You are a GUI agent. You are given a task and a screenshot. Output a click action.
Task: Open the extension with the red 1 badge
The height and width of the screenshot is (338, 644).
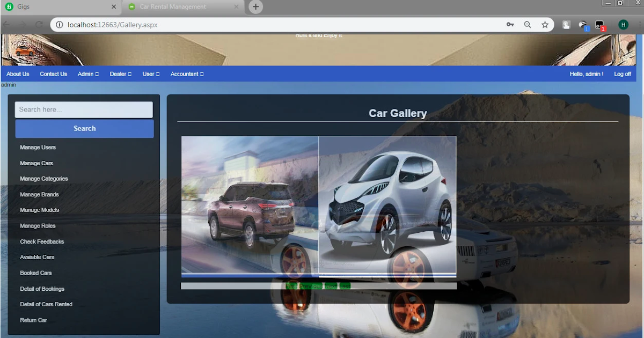coord(599,24)
